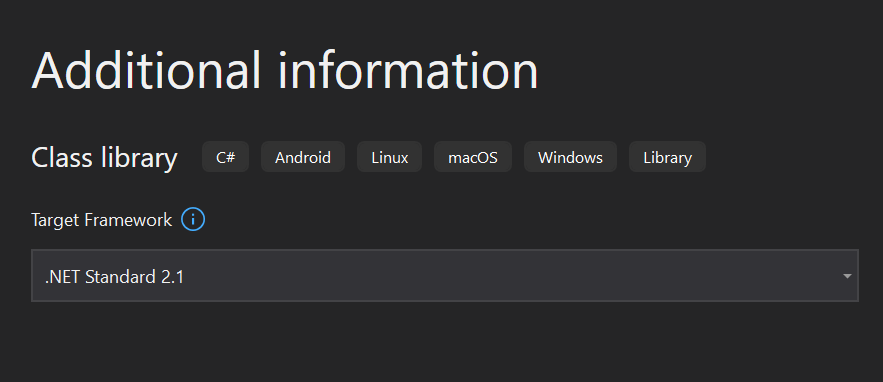
Task: Click the Additional information page heading
Action: coord(285,70)
